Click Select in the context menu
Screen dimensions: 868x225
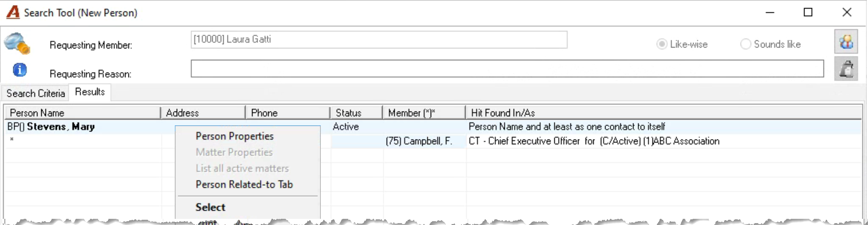[210, 207]
